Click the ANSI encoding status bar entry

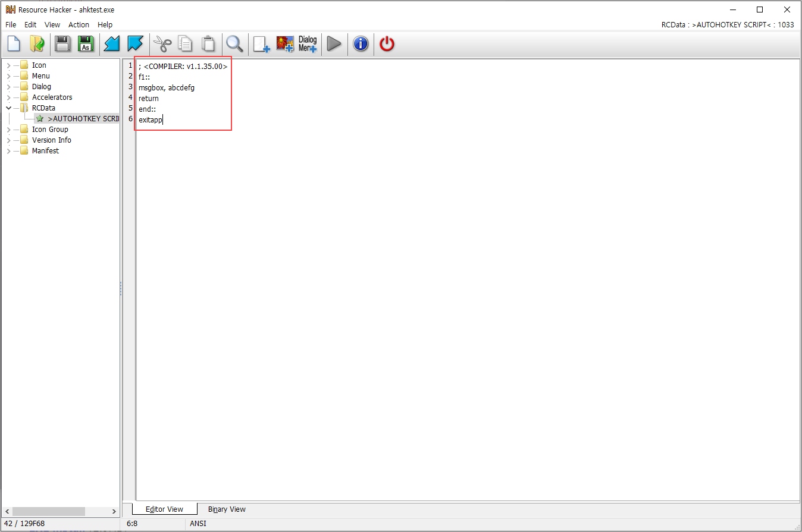(x=198, y=524)
